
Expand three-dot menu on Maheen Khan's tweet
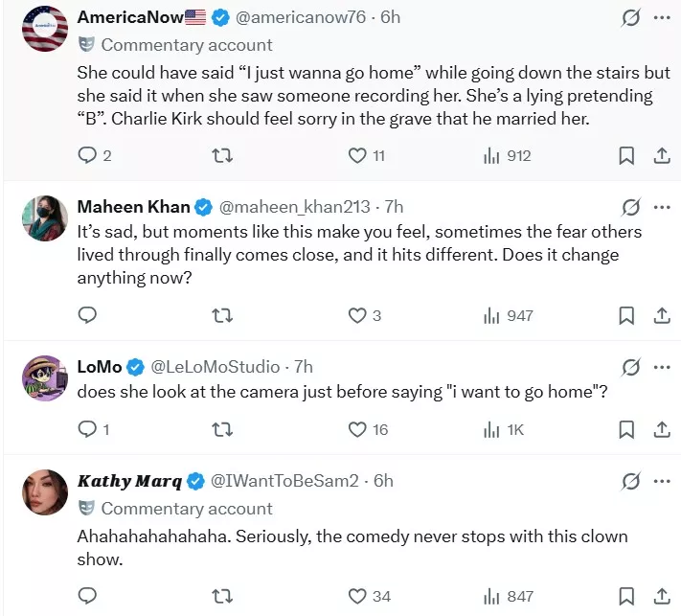(x=662, y=207)
